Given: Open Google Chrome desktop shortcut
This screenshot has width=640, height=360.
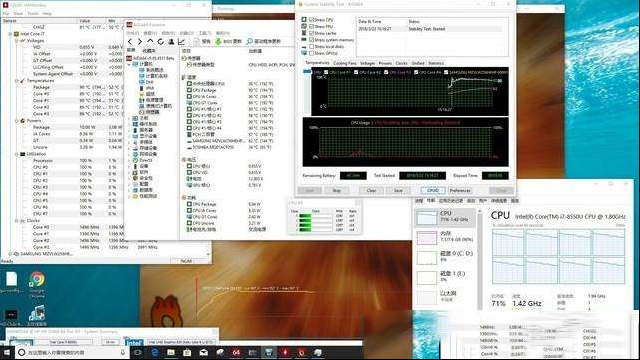Looking at the screenshot, I should point(37,280).
